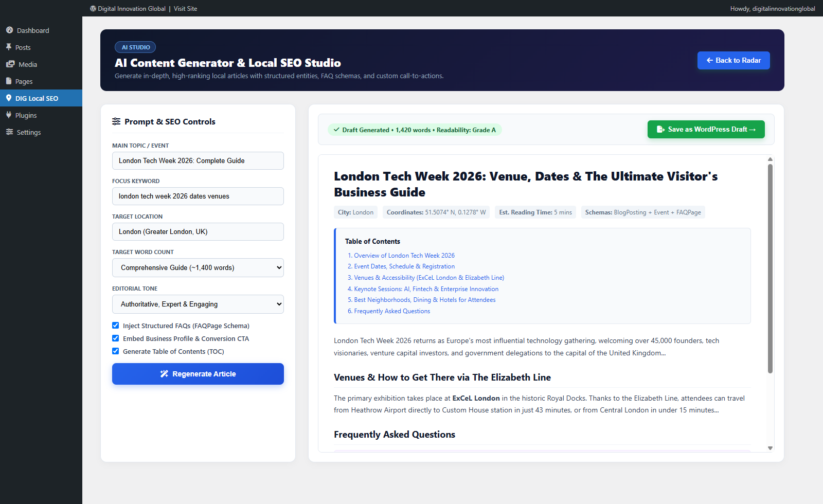The width and height of the screenshot is (823, 504).
Task: Toggle Embed Business Profile & Conversion CTA
Action: (116, 338)
